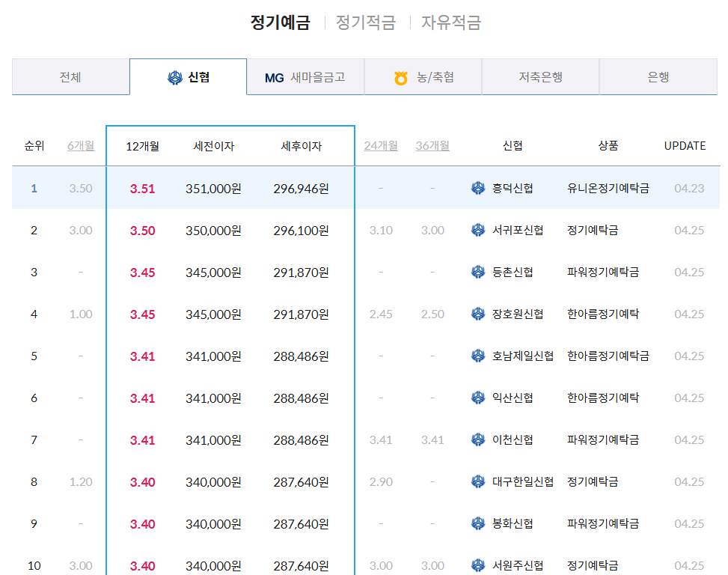Click the 351,000원 pre-tax interest
The image size is (728, 575).
tap(213, 189)
